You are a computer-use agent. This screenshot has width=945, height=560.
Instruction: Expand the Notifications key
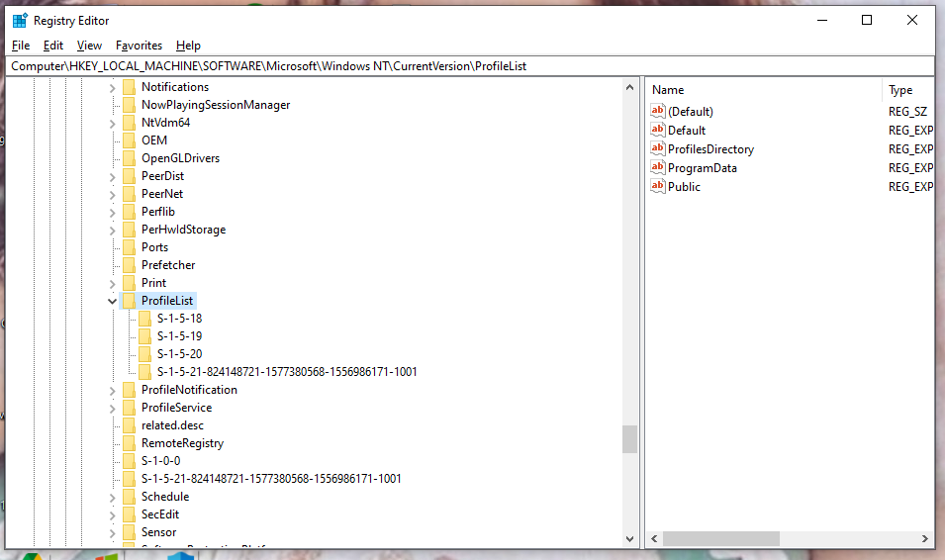tap(112, 88)
